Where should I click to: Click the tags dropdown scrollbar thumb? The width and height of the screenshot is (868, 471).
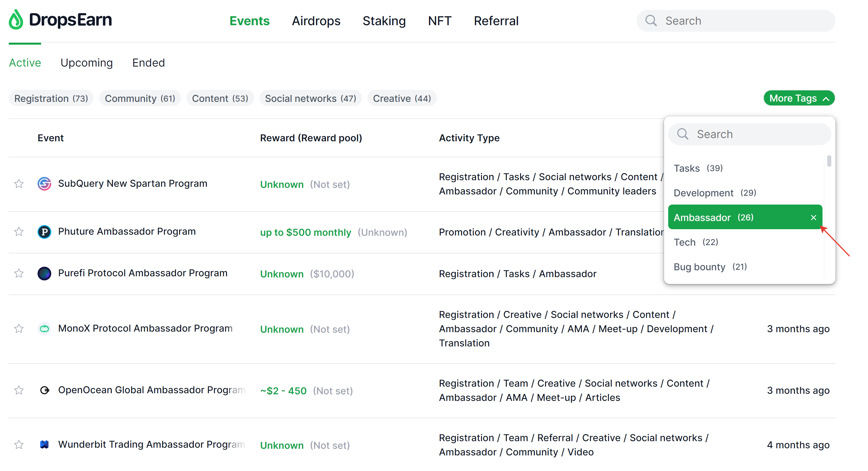pos(829,161)
